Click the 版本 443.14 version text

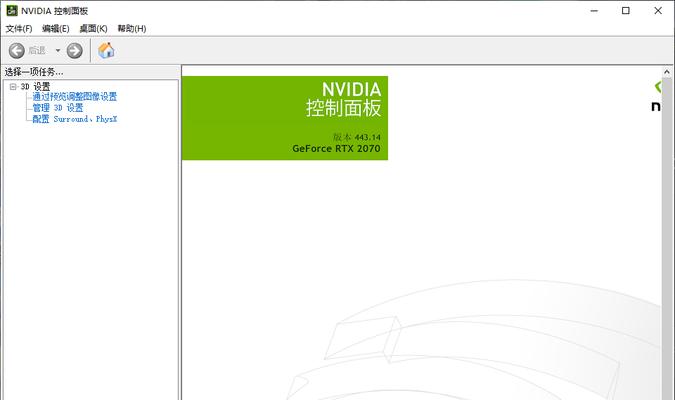[356, 137]
